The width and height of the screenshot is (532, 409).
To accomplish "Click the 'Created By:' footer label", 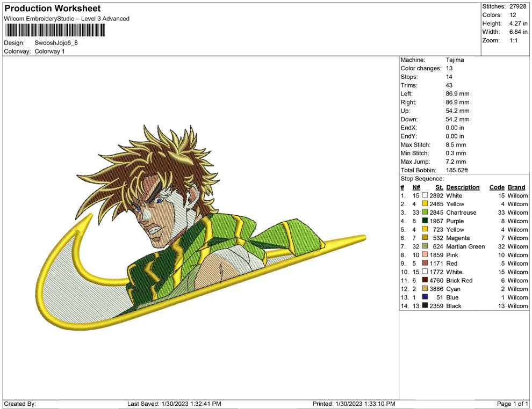I will click(20, 404).
